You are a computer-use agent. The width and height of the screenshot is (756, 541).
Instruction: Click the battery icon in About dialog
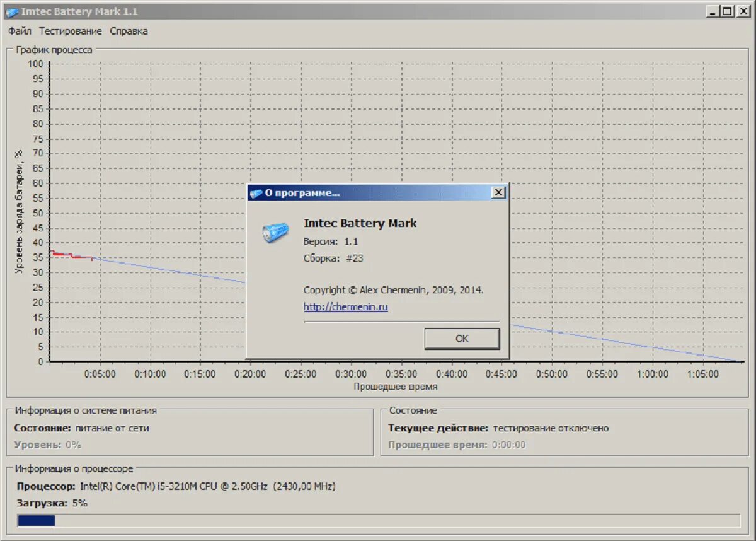(275, 233)
